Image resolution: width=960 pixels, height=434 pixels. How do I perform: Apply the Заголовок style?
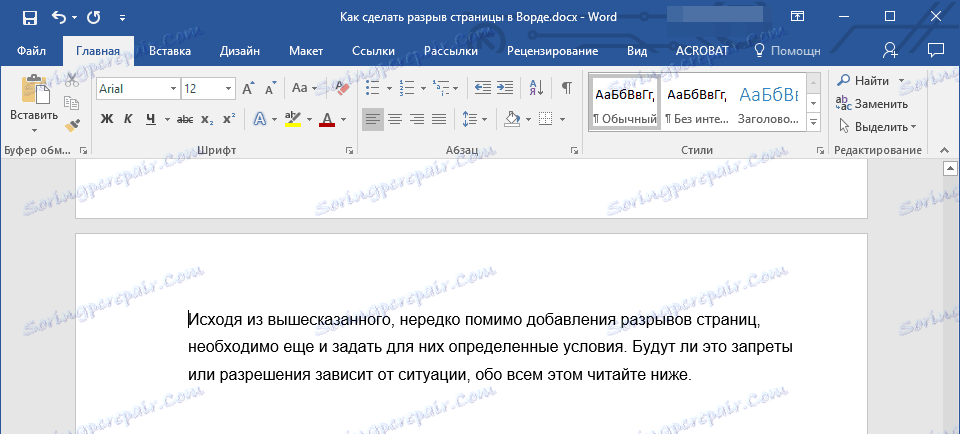click(768, 103)
